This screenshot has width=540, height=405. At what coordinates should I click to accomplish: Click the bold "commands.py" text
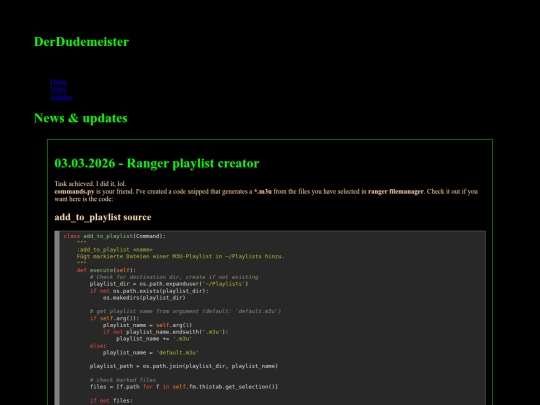tap(74, 191)
